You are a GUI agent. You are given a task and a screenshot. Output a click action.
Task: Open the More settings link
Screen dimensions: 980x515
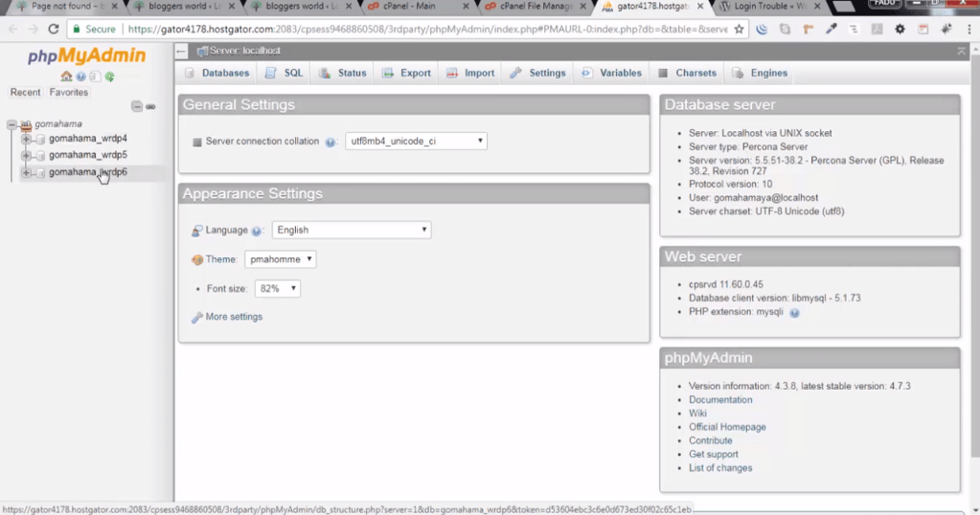pos(234,317)
